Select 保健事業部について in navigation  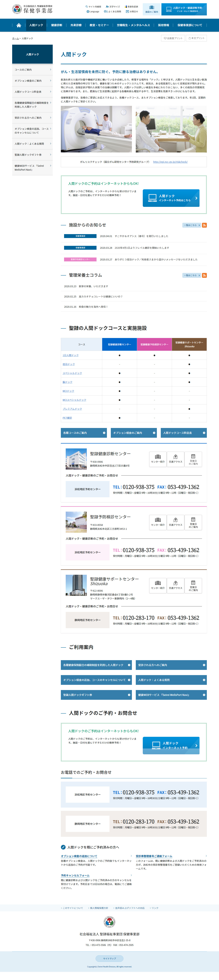[190, 25]
